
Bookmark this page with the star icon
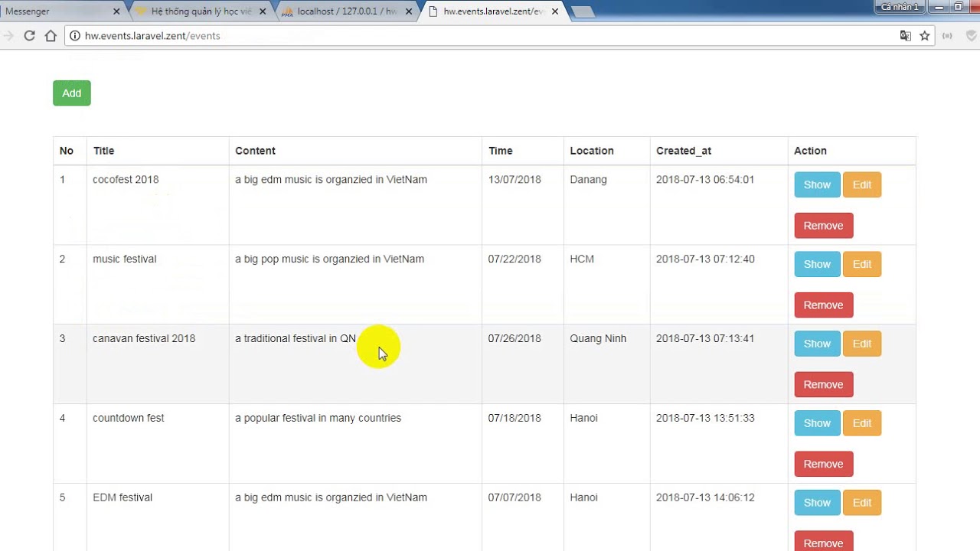coord(925,35)
